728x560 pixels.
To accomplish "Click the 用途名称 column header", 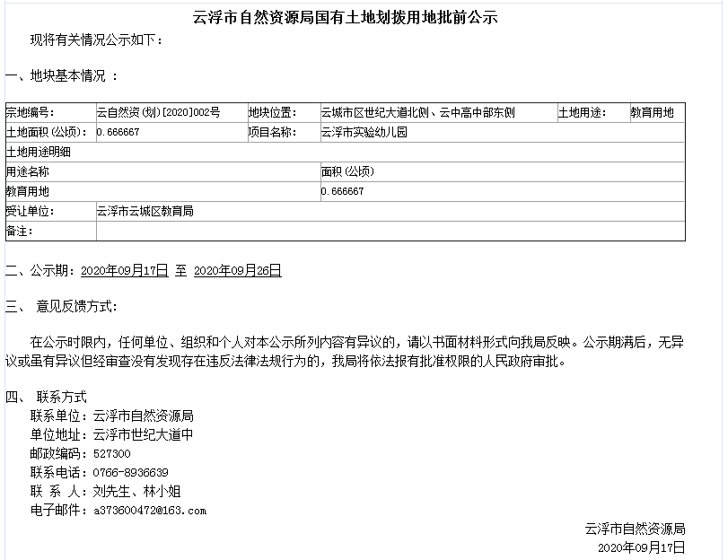I will [x=28, y=171].
